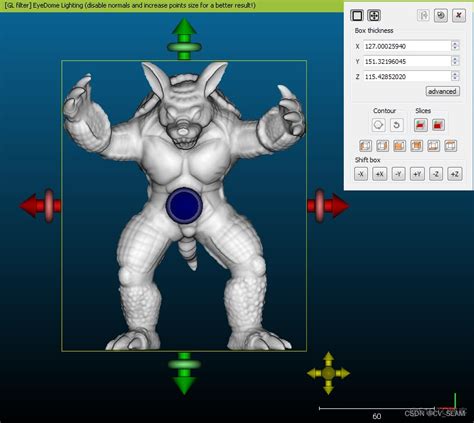Click the first Slices export icon
Screen dimensions: 474x423
[x=421, y=125]
